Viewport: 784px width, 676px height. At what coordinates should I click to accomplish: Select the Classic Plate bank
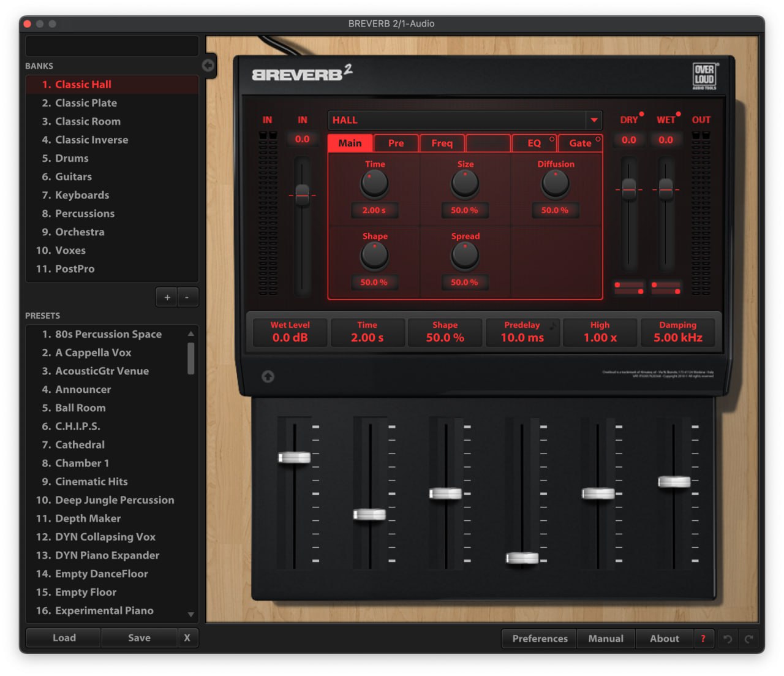click(112, 103)
